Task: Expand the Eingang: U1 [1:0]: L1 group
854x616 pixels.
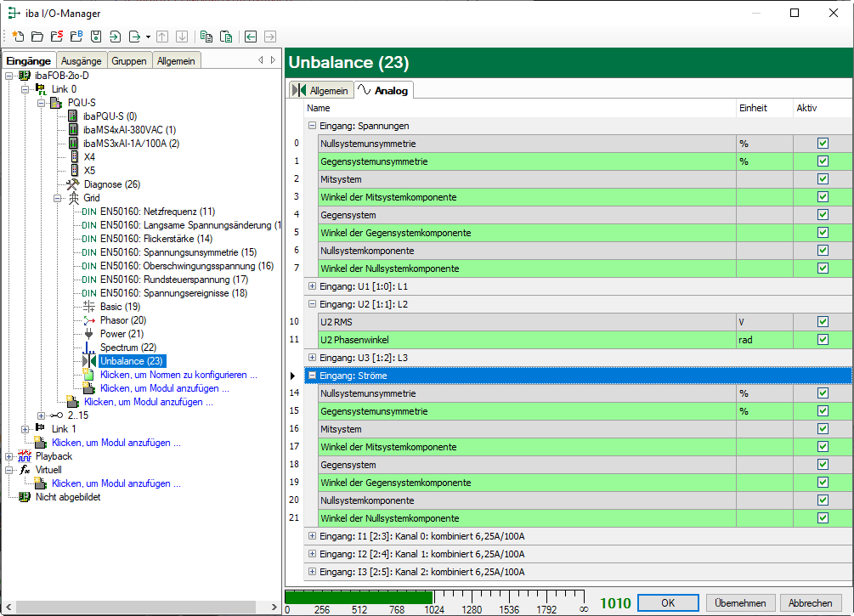Action: point(312,286)
